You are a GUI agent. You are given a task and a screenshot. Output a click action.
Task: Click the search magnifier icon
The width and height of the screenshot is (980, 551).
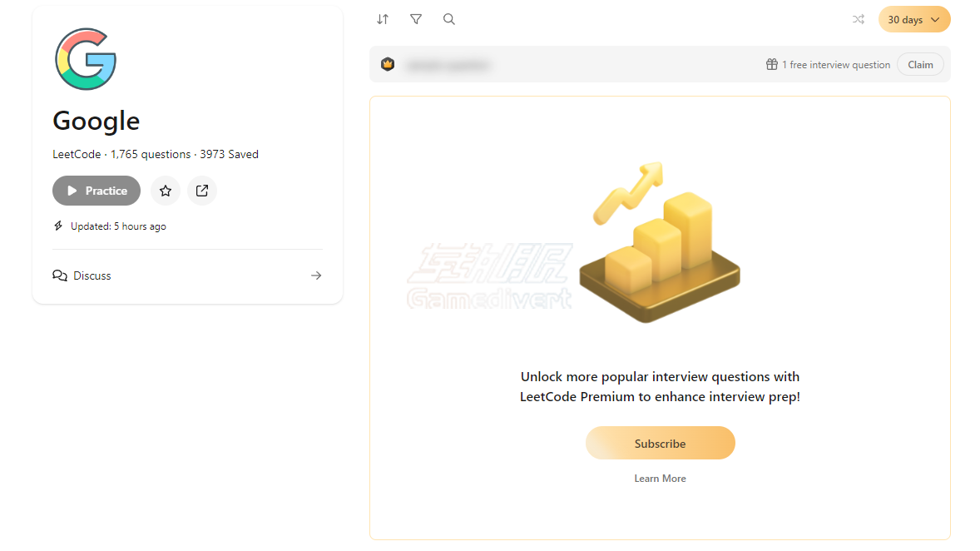click(x=449, y=19)
